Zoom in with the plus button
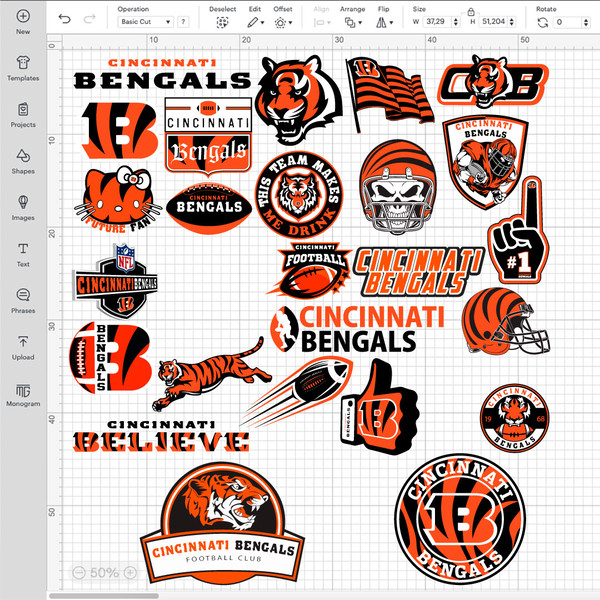The height and width of the screenshot is (600, 600). pos(130,572)
